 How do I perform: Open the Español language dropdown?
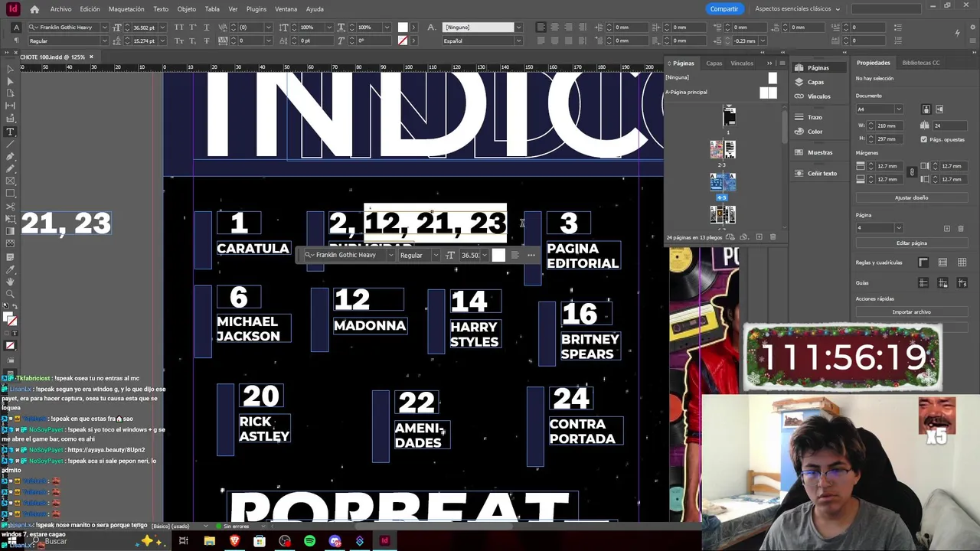518,41
